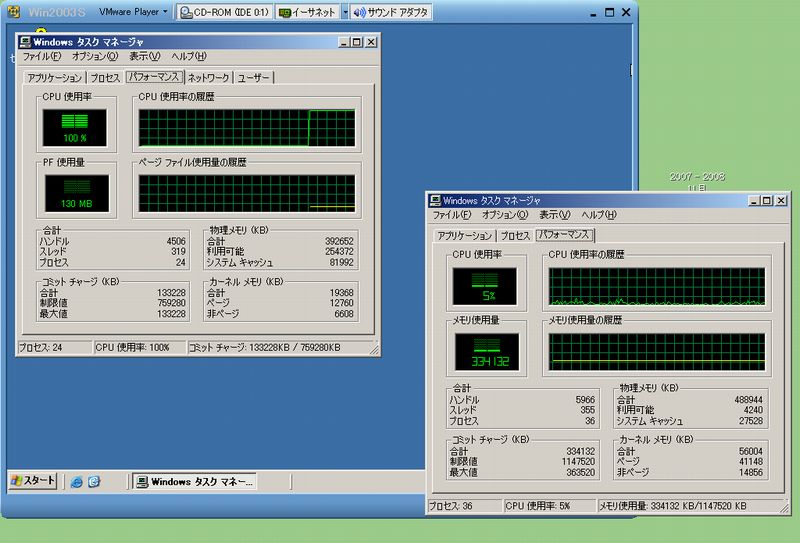
Task: Maximize the VMware Player window
Action: 609,13
